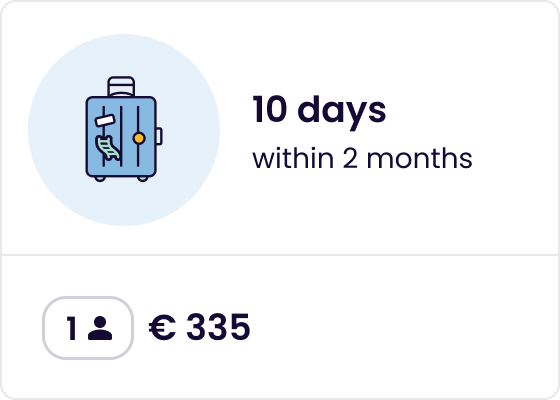Click the suitcase's top telescopic handle
The width and height of the screenshot is (560, 400).
click(x=121, y=86)
